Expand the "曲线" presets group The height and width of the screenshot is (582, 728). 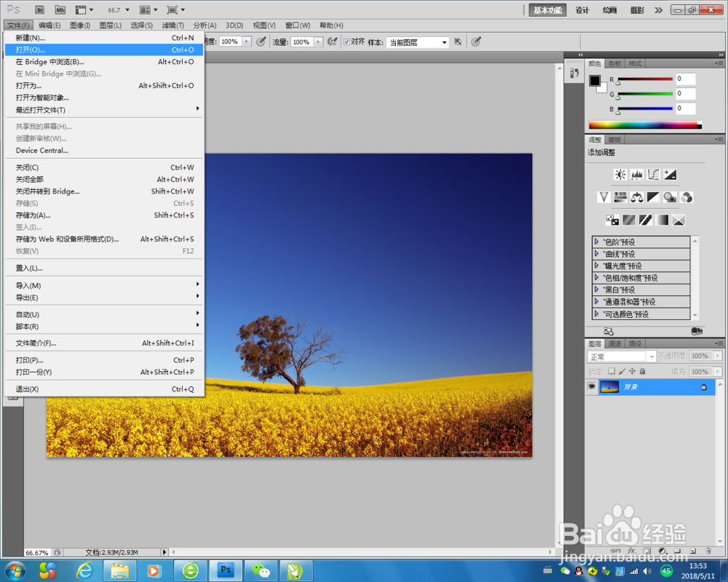[597, 254]
